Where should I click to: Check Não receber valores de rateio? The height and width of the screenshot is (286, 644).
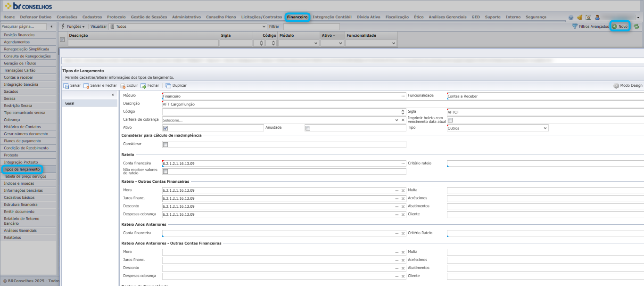(165, 172)
